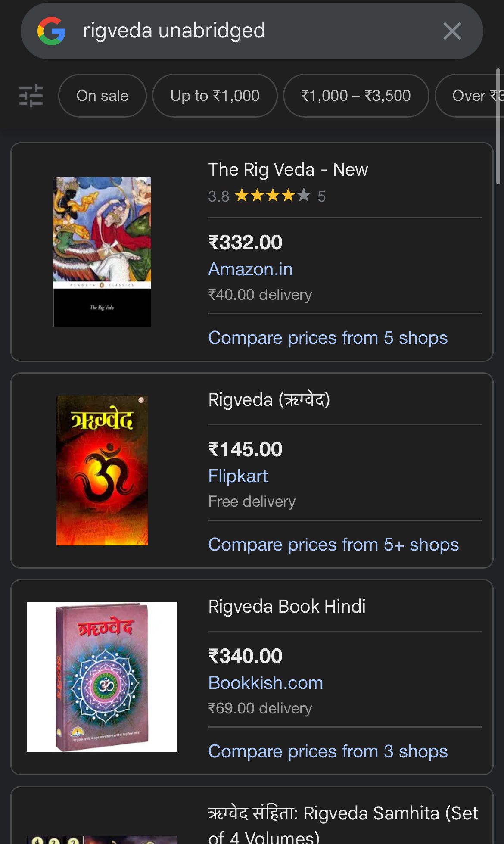This screenshot has height=844, width=504.
Task: Expand Compare prices from 3 shops
Action: point(327,751)
